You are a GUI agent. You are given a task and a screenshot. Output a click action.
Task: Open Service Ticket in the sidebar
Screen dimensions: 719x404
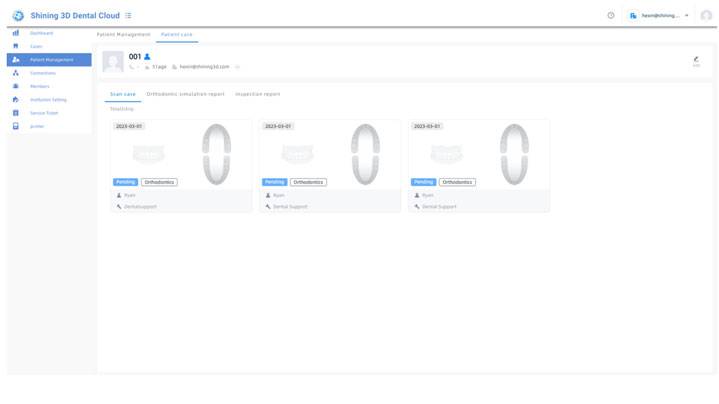tap(49, 113)
